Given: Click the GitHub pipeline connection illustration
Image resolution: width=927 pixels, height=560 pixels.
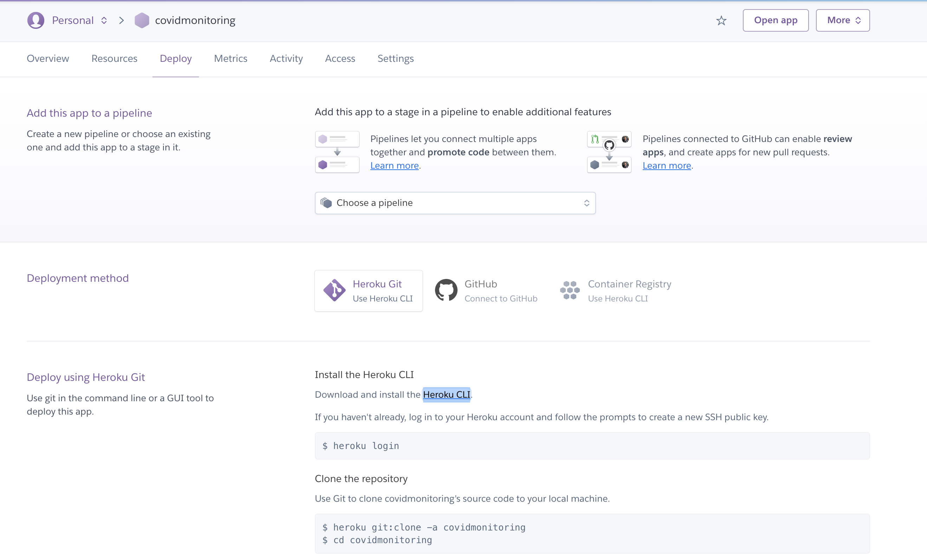Looking at the screenshot, I should [609, 151].
